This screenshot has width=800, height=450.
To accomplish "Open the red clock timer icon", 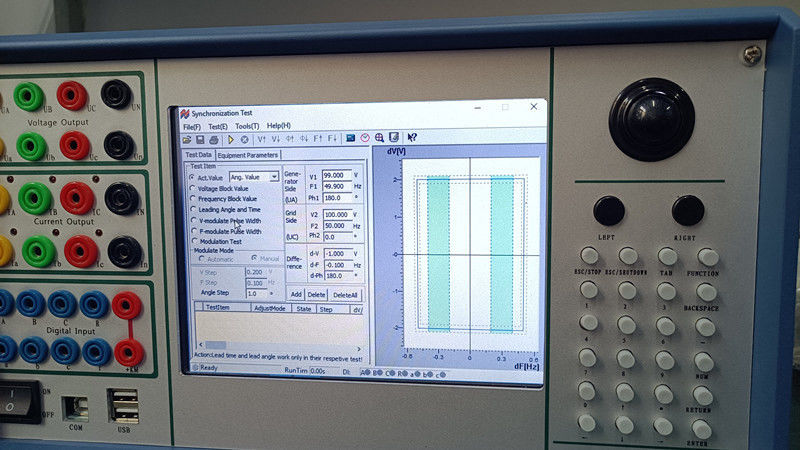I will point(365,138).
